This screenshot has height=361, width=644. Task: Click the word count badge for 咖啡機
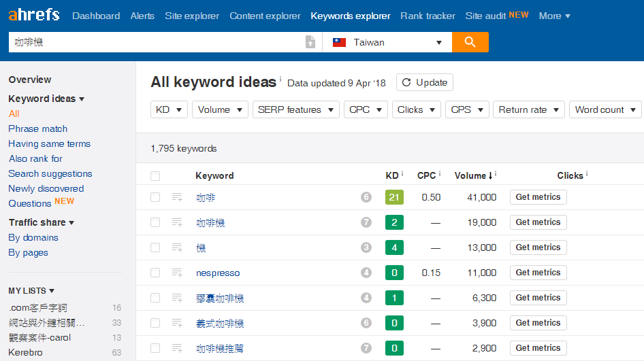(x=366, y=222)
